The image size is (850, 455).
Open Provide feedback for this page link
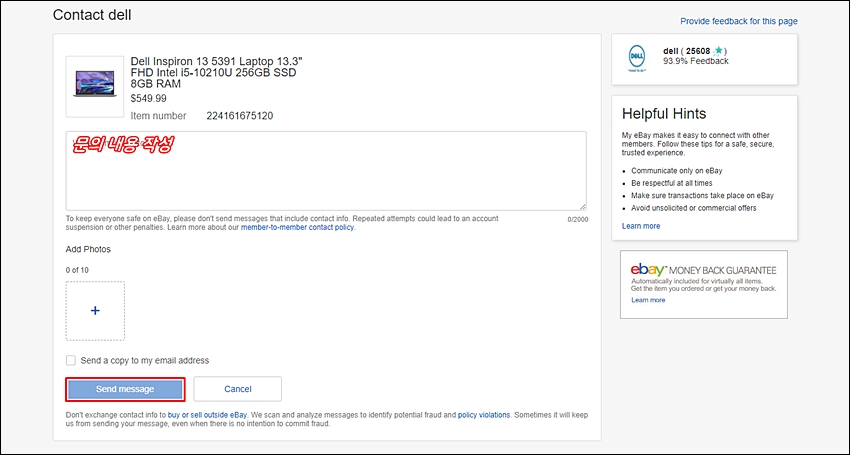[x=739, y=21]
